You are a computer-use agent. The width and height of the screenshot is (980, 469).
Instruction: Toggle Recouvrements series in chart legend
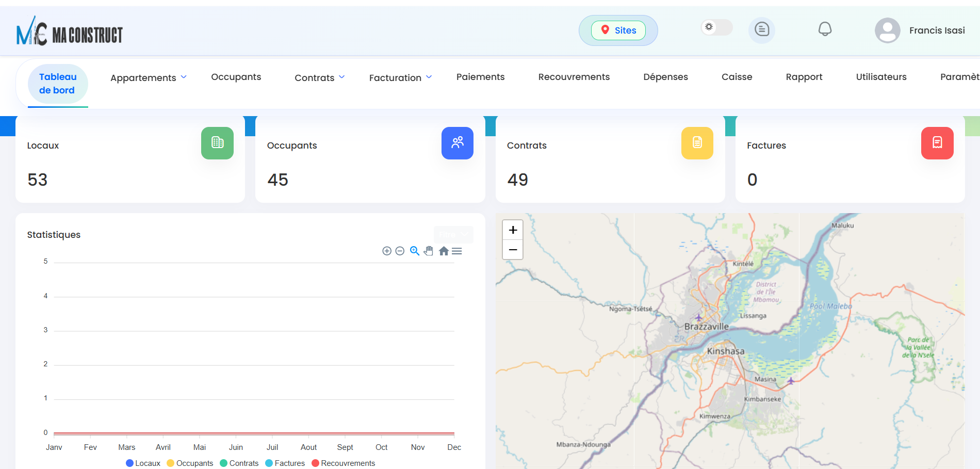click(x=344, y=463)
